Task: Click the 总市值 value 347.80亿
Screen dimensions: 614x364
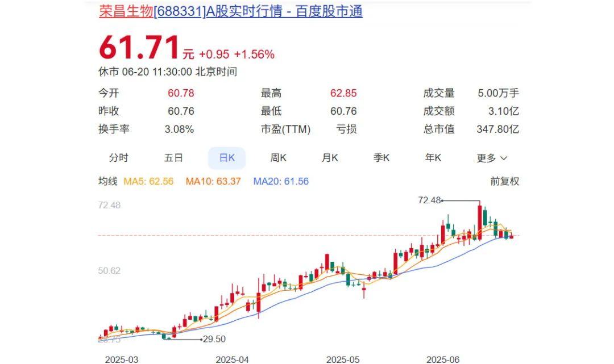Action: pyautogui.click(x=498, y=129)
